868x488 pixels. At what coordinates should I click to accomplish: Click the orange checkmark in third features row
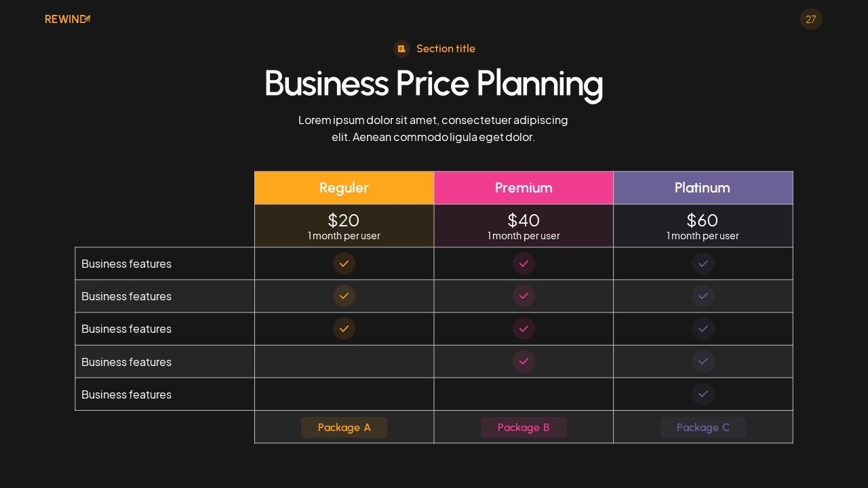point(344,329)
